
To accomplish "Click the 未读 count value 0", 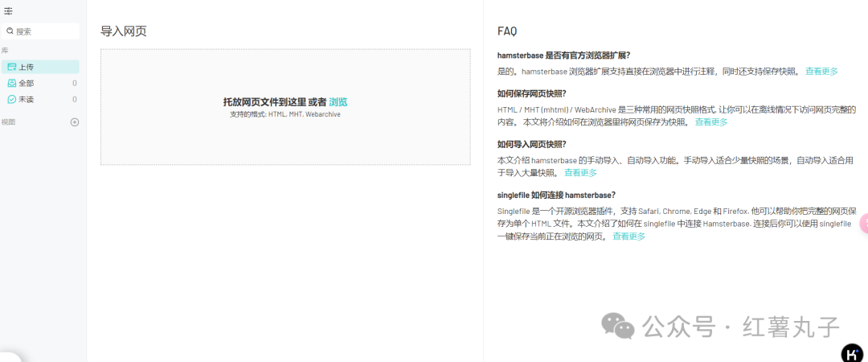I will (x=75, y=99).
